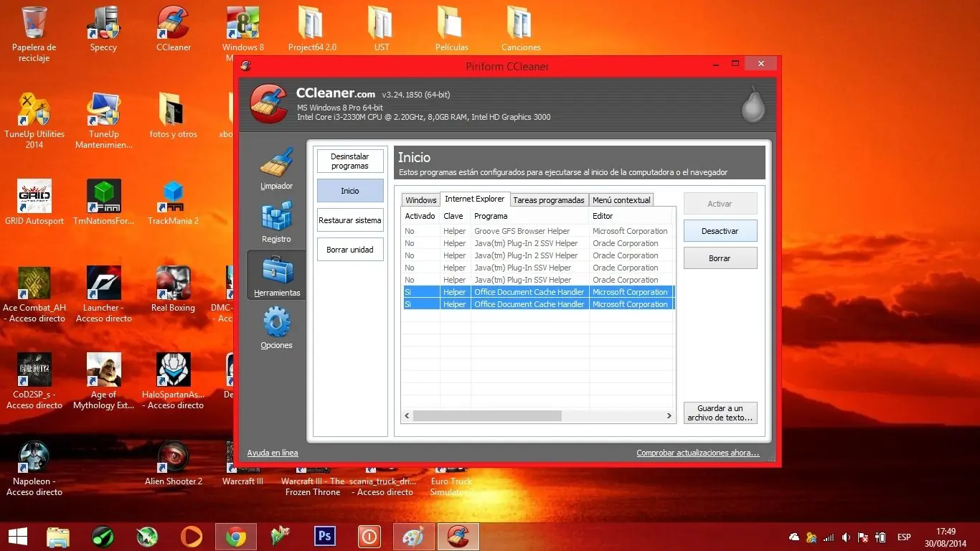
Task: Click the horizontal scrollbar thumb in list
Action: 487,415
